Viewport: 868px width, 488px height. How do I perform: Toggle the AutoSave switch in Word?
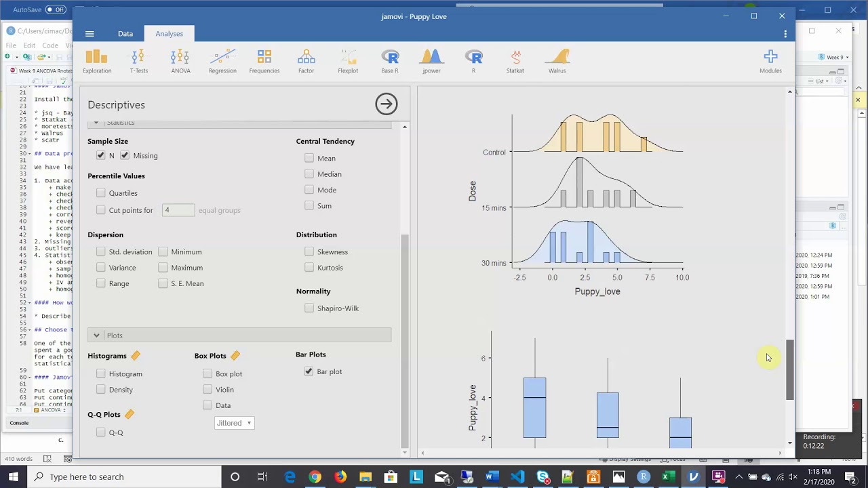coord(56,9)
